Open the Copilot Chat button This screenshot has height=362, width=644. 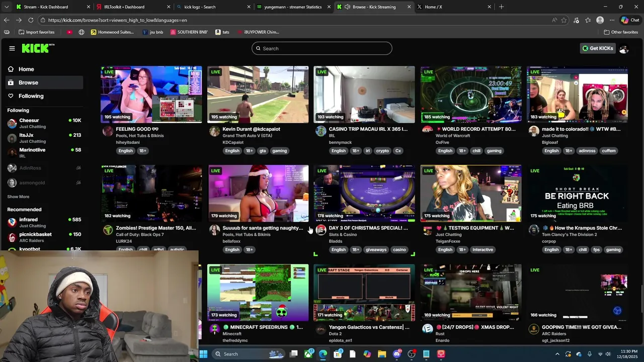pyautogui.click(x=630, y=20)
